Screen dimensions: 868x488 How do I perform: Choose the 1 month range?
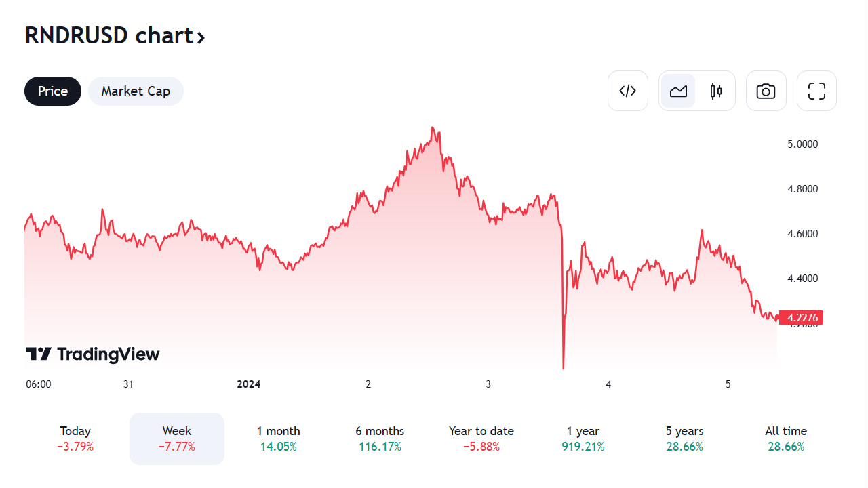click(278, 439)
